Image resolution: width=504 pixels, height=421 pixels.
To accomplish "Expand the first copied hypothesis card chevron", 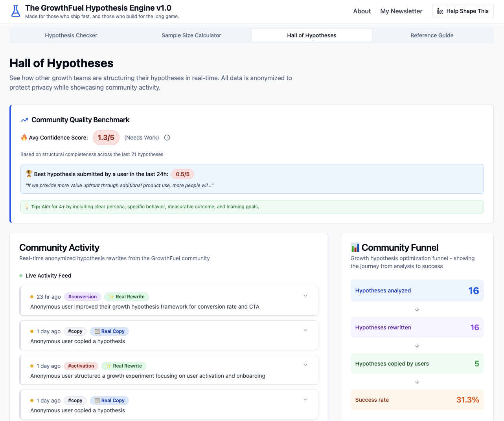I will [x=305, y=330].
